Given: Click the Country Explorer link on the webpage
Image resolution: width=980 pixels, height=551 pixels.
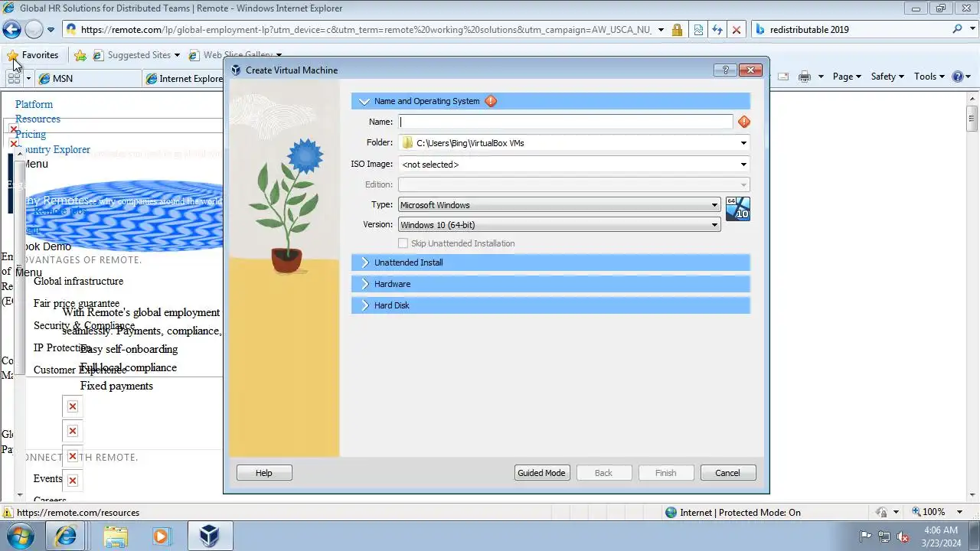Looking at the screenshot, I should point(53,149).
